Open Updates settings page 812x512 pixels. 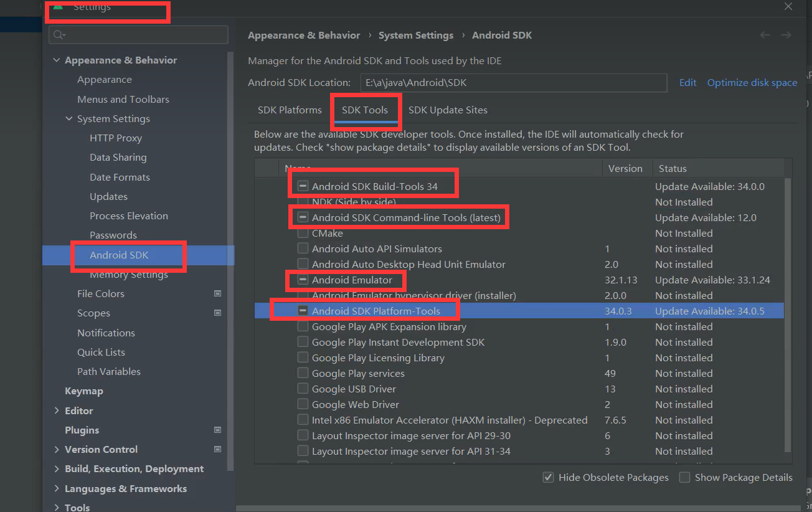pos(108,196)
